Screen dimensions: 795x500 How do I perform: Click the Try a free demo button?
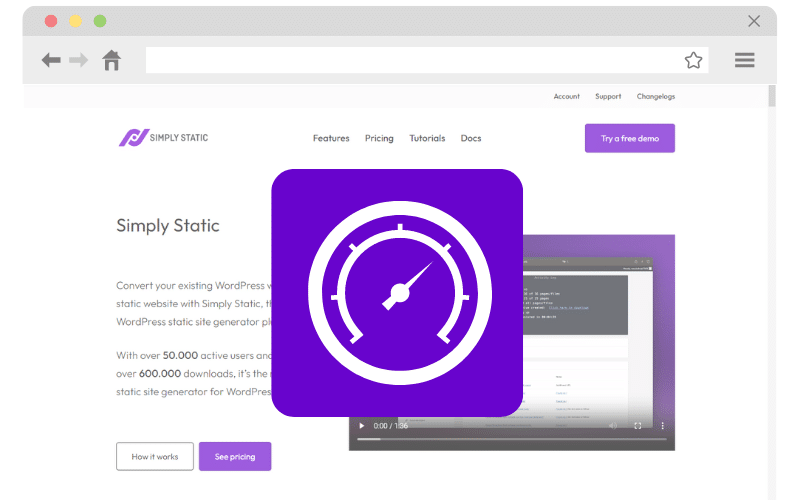(630, 138)
